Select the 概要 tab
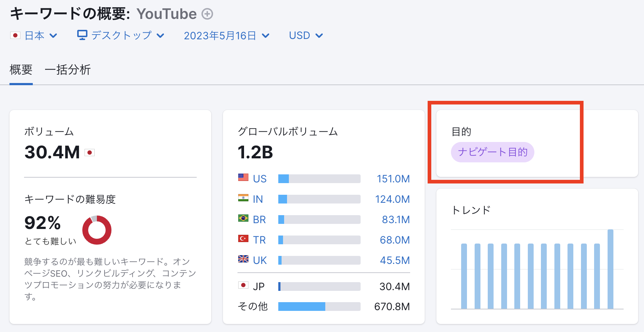The width and height of the screenshot is (644, 332). pos(21,70)
